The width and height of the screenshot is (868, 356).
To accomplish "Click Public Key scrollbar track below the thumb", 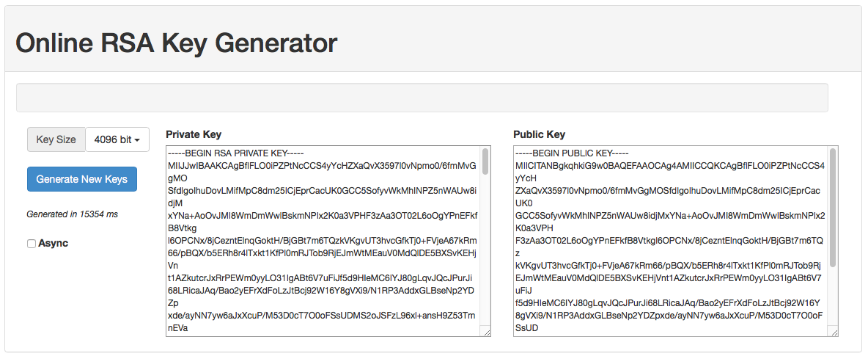I will [833, 301].
